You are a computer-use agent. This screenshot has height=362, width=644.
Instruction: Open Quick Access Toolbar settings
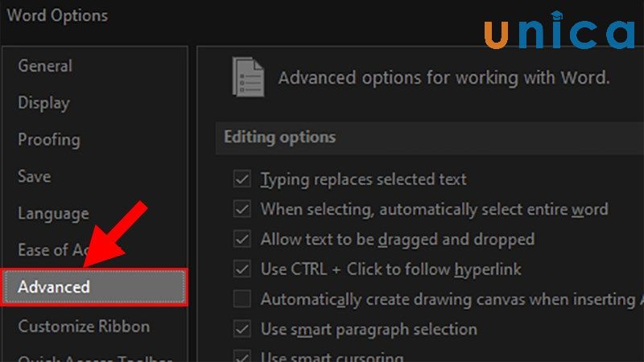point(84,357)
